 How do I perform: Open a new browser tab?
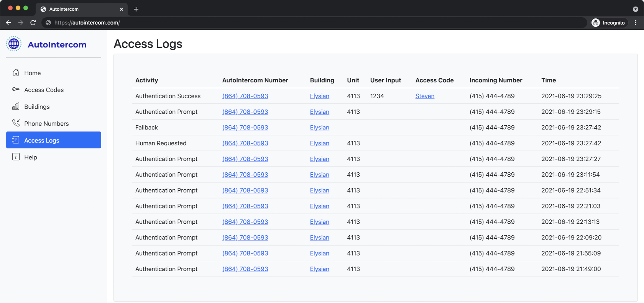136,9
